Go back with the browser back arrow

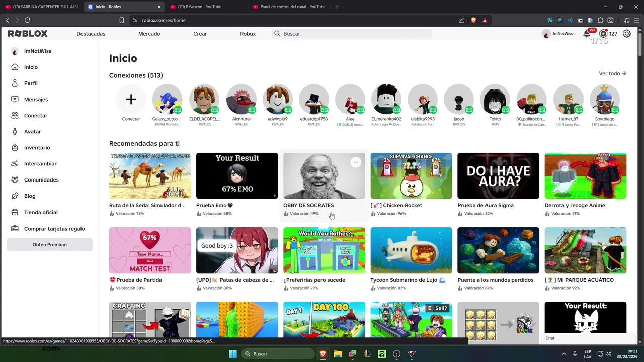[x=7, y=20]
